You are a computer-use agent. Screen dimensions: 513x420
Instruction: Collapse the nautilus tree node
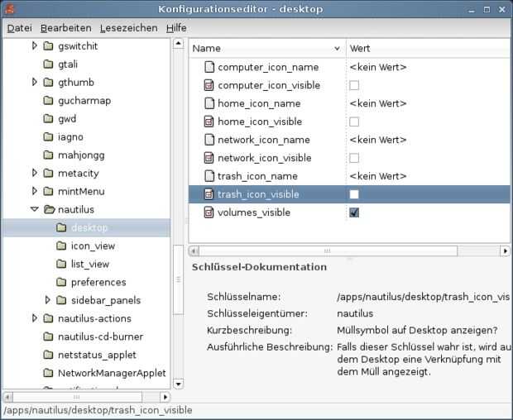[35, 209]
